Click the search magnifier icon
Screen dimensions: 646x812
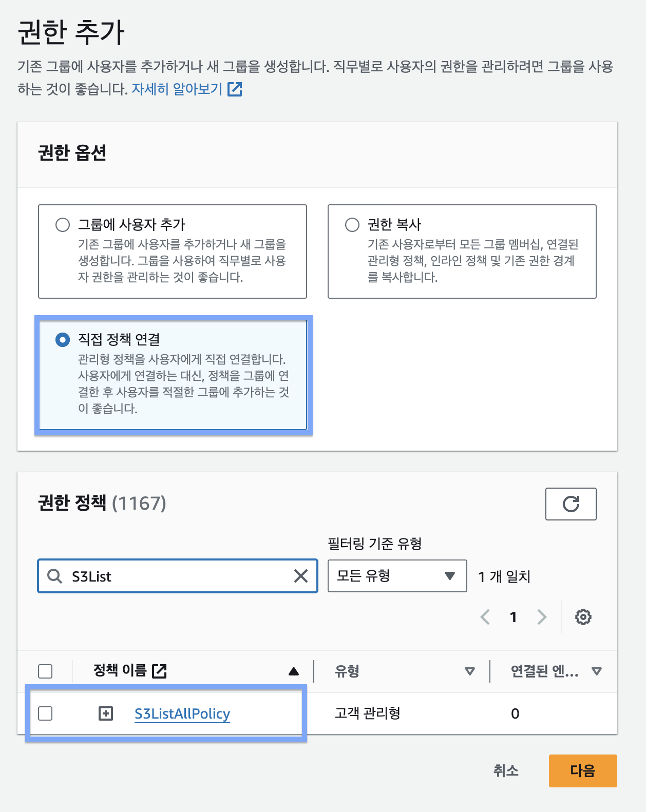click(x=54, y=576)
